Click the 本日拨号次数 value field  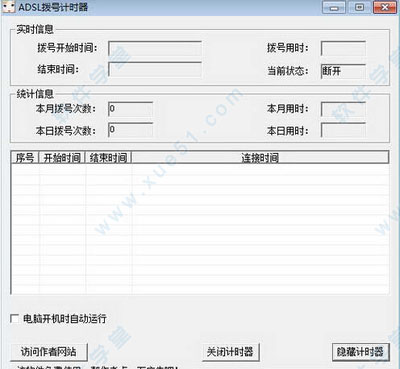point(131,130)
